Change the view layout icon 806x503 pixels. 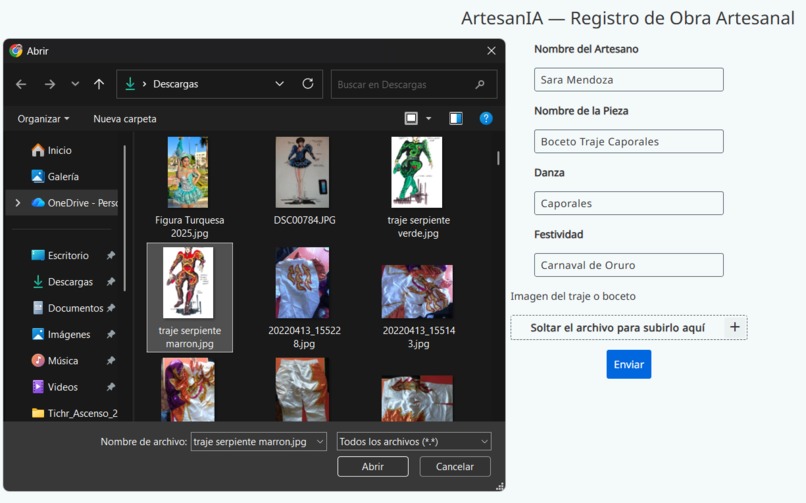(x=411, y=119)
